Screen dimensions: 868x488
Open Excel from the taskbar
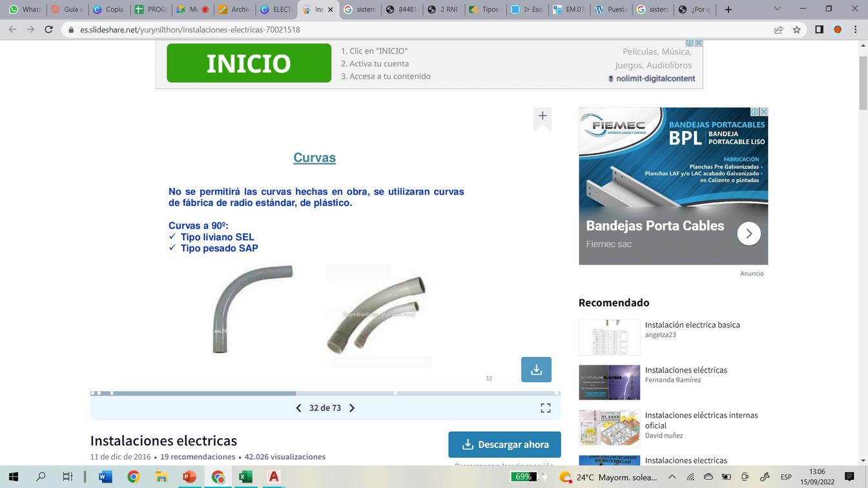[x=245, y=477]
